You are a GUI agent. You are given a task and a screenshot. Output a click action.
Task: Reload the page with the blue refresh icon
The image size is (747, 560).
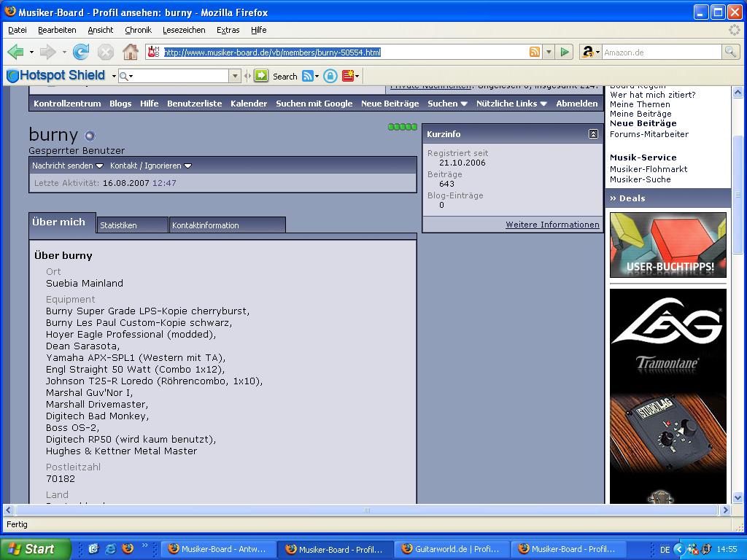[x=81, y=52]
